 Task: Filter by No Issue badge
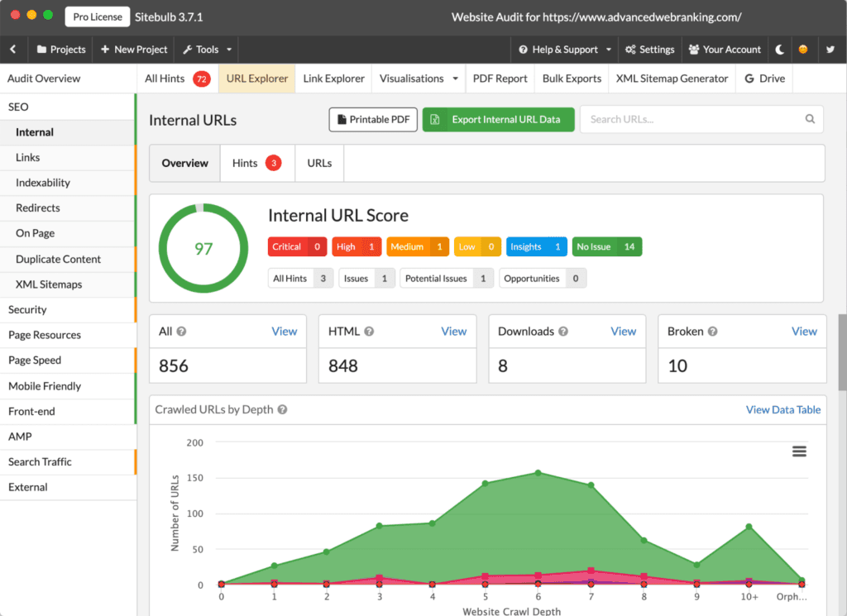606,246
